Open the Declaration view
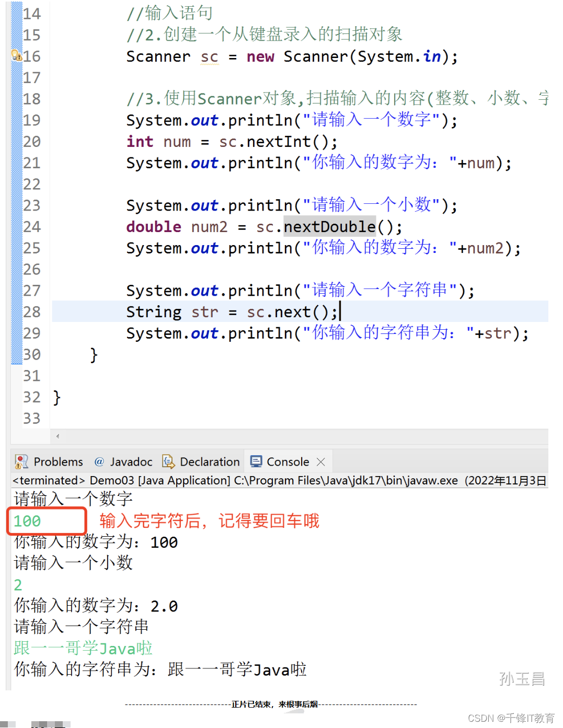Viewport: 563px width, 728px height. (209, 461)
